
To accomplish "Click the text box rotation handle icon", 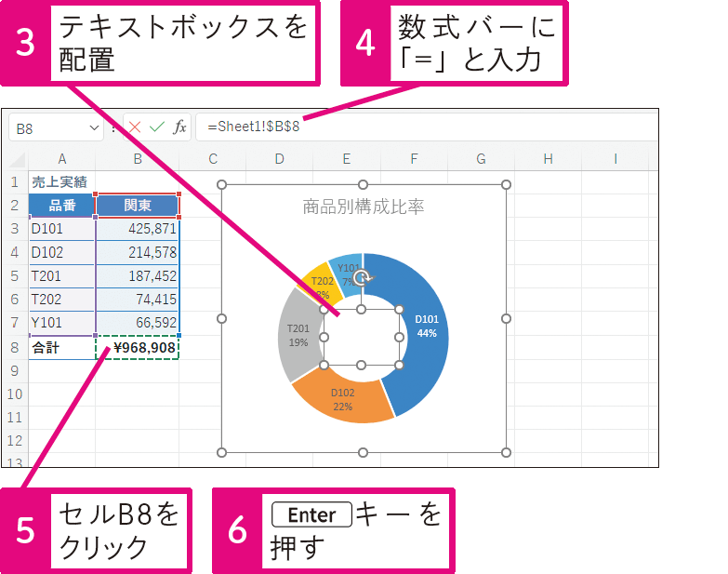I will (x=364, y=278).
